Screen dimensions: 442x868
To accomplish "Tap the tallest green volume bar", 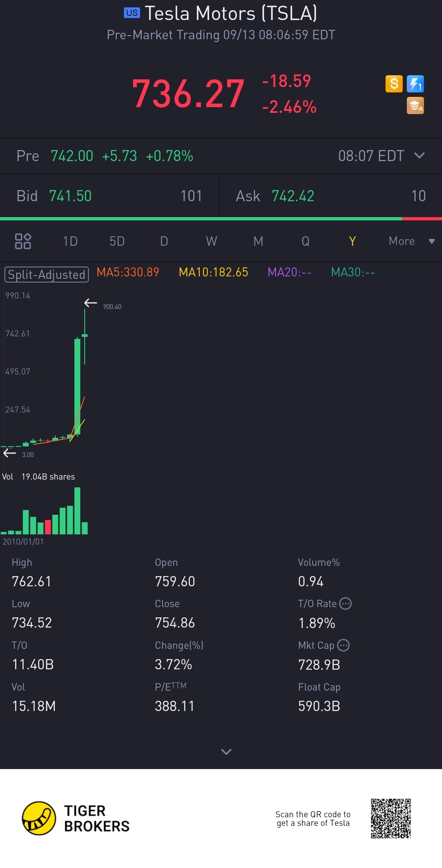I will point(77,511).
